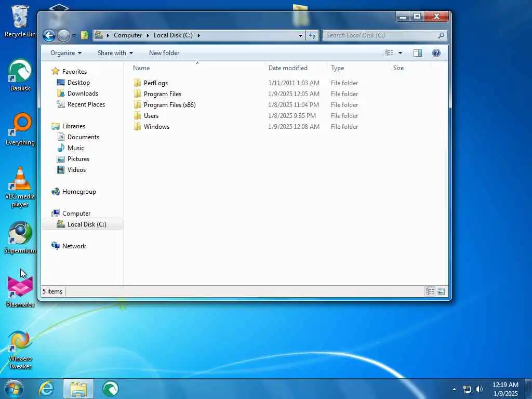Click Local Disk (C:) in the breadcrumb
Screen dimensions: 532x399
173,35
